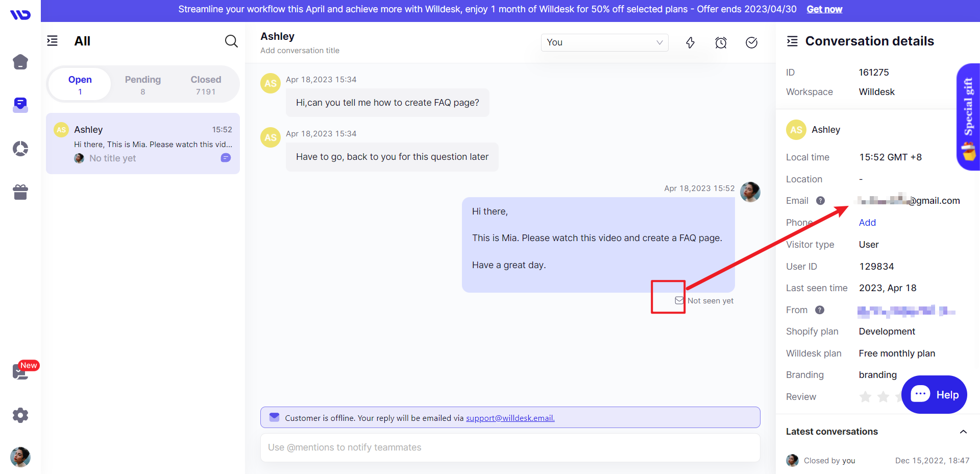Click the From help question mark icon
Image resolution: width=980 pixels, height=474 pixels.
(x=820, y=310)
